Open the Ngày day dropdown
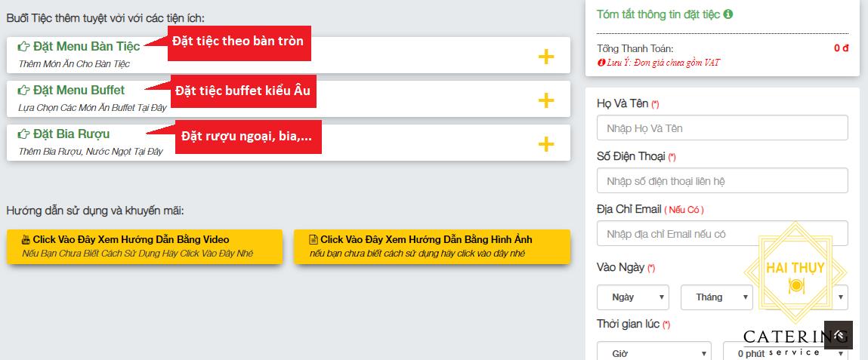 pyautogui.click(x=633, y=297)
